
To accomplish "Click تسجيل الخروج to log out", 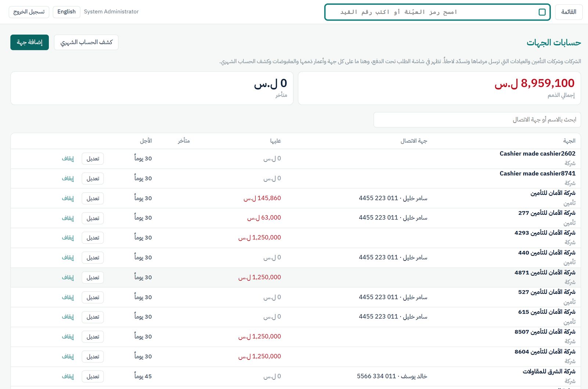I will (29, 12).
